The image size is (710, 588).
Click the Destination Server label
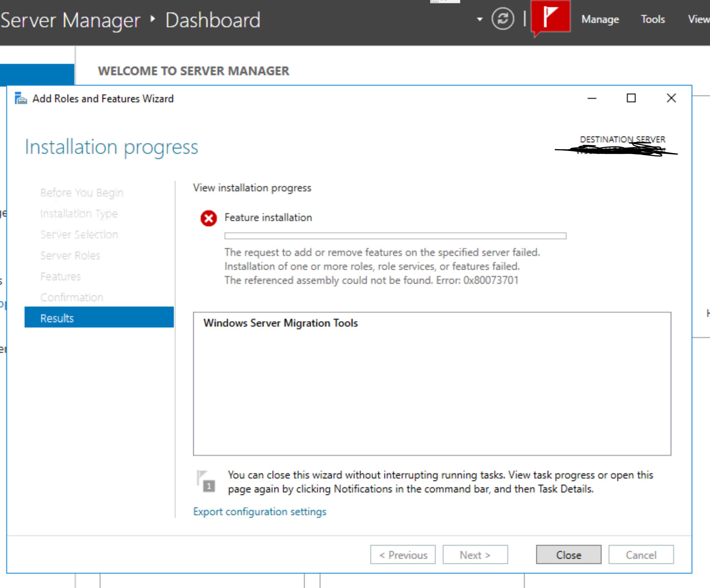coord(623,139)
